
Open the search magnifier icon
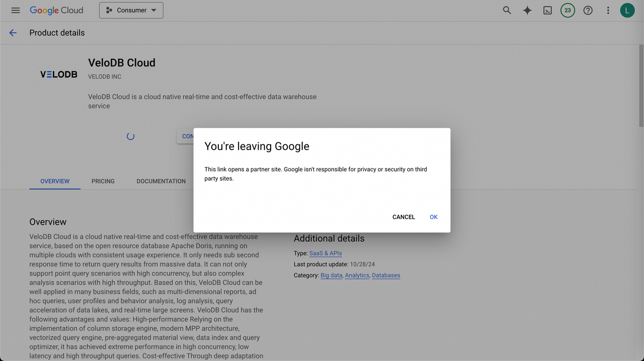pos(507,11)
